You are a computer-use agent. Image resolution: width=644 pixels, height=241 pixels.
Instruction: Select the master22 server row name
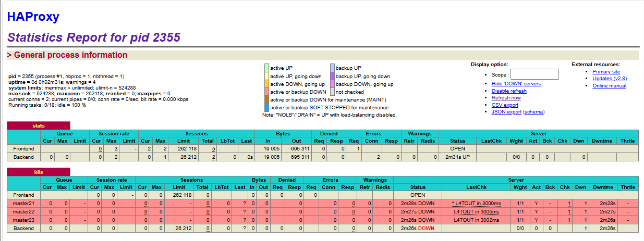point(23,211)
